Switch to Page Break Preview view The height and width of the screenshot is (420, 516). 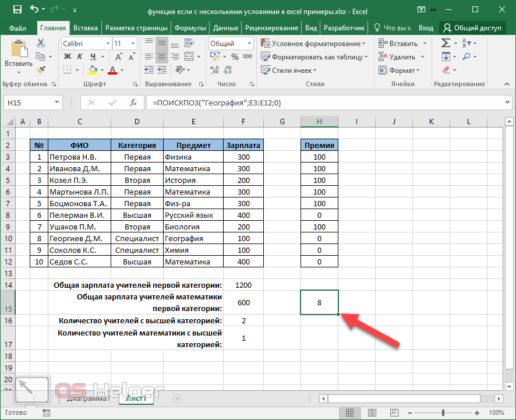394,412
